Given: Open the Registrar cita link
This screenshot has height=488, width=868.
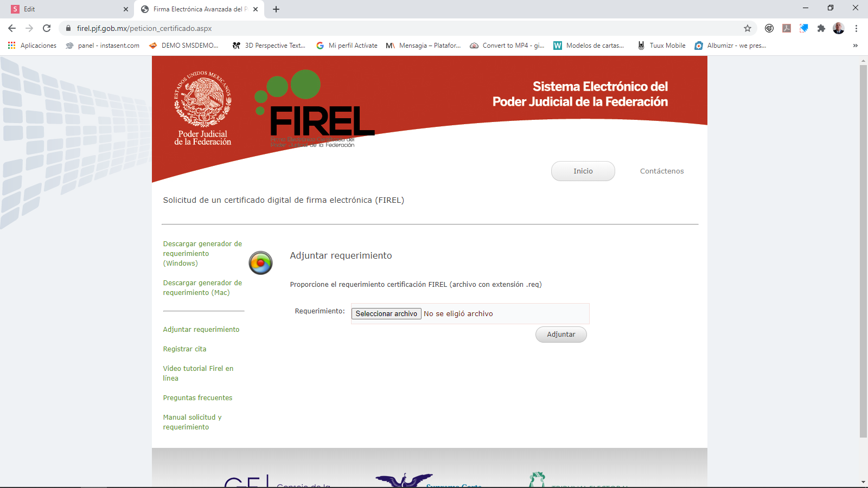Looking at the screenshot, I should point(184,349).
